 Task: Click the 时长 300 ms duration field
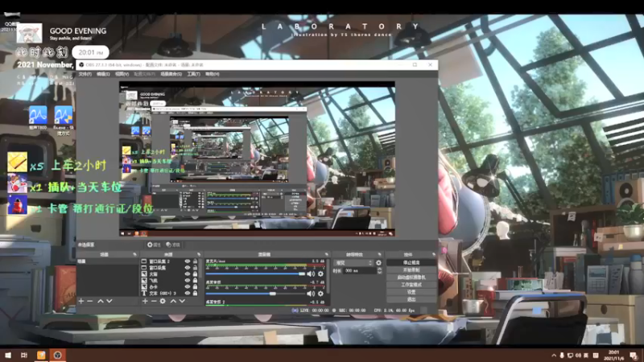tap(360, 271)
